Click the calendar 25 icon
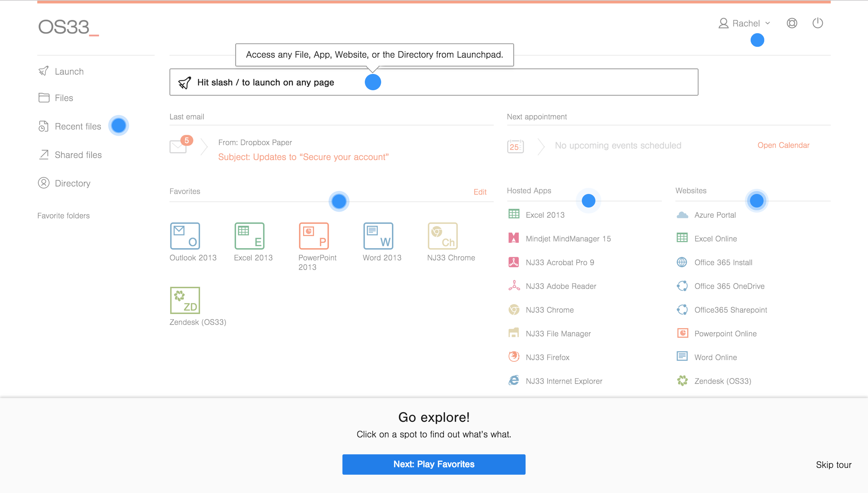868x493 pixels. tap(515, 146)
